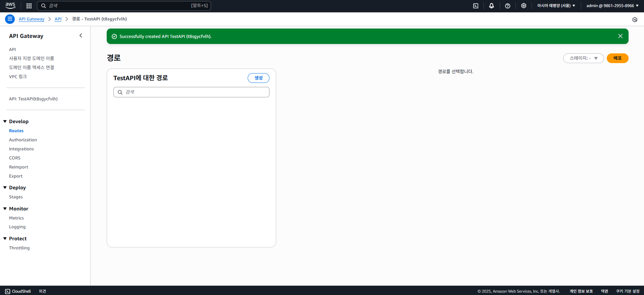Click the top search bar magnifier icon
The width and height of the screenshot is (644, 295).
pos(43,6)
